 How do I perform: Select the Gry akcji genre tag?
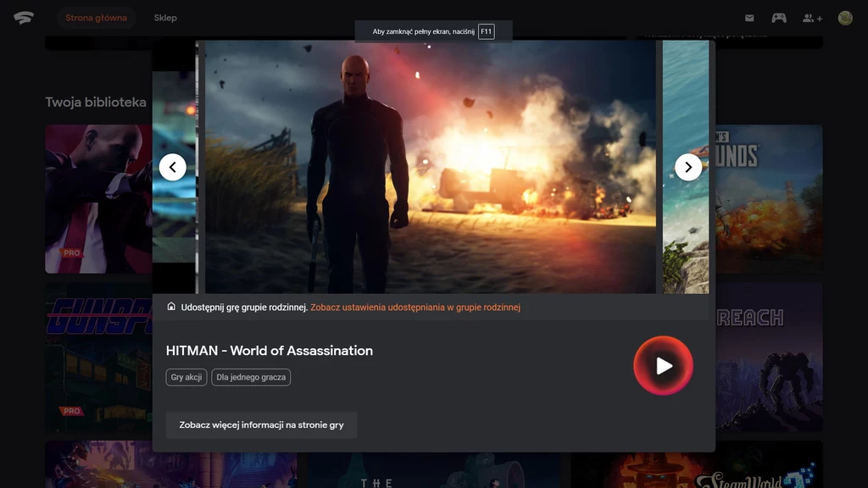186,377
